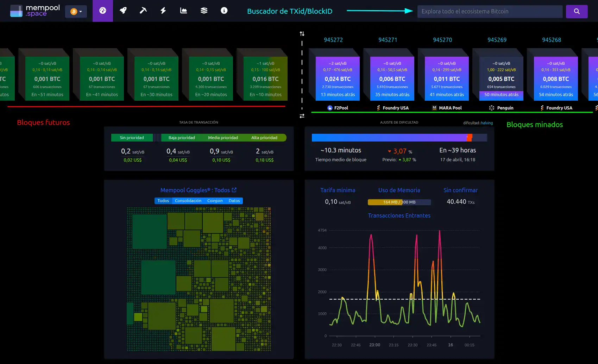Open Foundry USA pool under block 945271
Screen dimensions: 598x364
[x=392, y=108]
